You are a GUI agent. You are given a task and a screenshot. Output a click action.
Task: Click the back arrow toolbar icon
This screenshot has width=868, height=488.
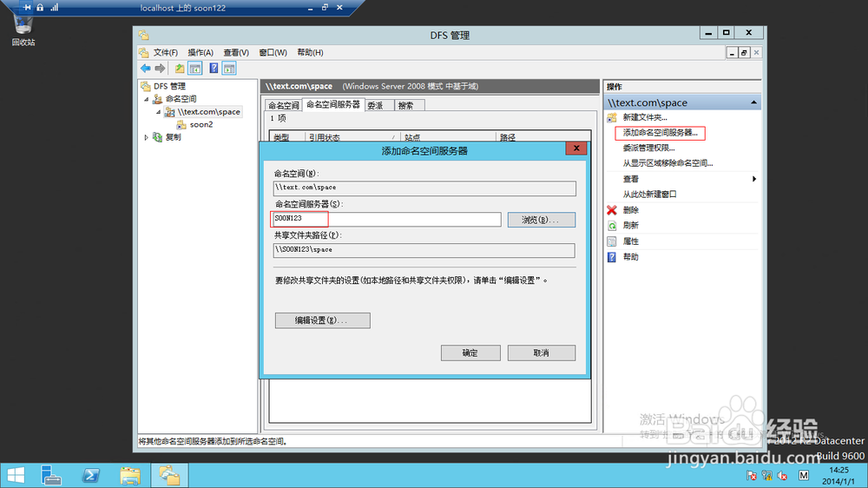click(x=145, y=68)
